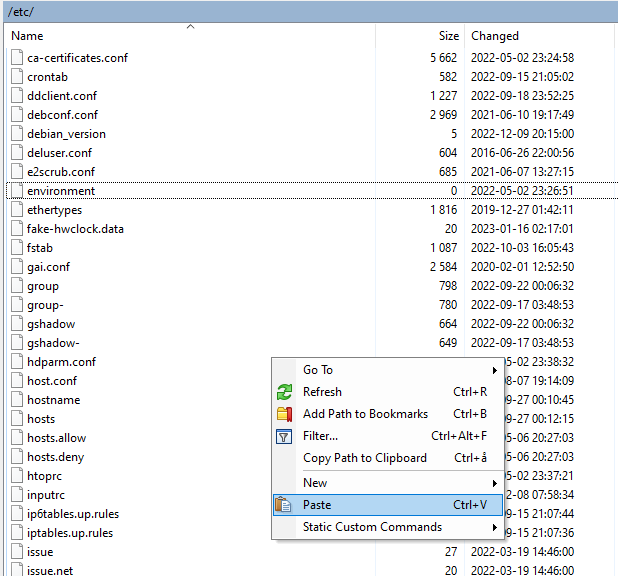Click the Changed column header
Screen dimensions: 618x576
(495, 36)
